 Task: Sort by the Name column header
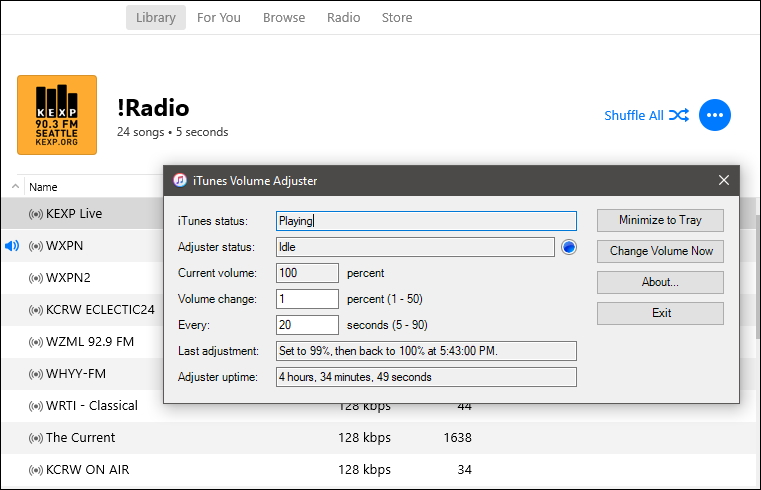[43, 187]
